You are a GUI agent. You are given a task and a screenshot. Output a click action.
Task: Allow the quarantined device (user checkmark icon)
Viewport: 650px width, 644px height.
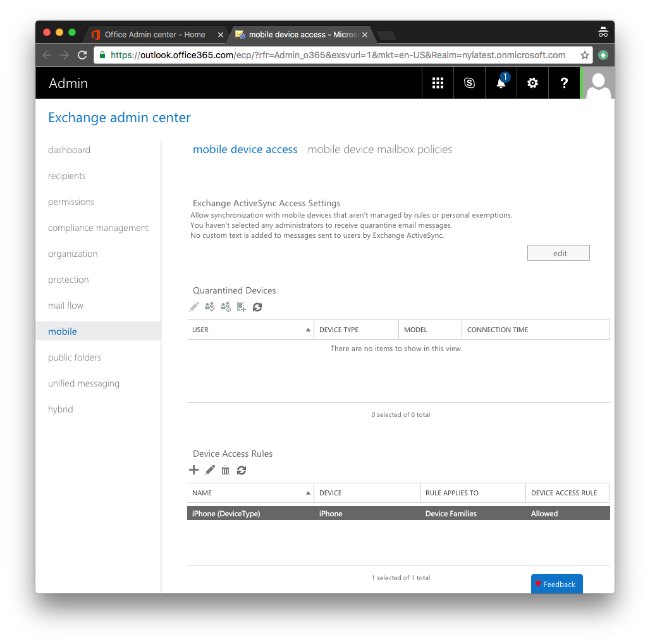tap(209, 307)
